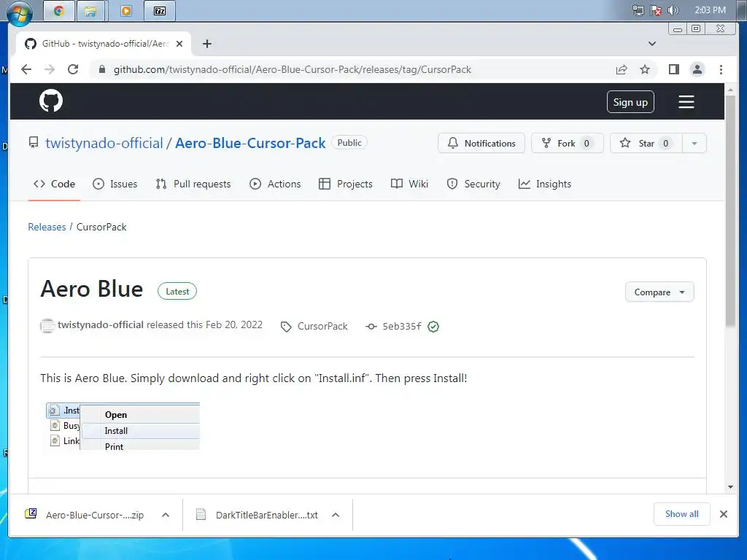Launch media player from taskbar
Viewport: 747px width, 560px height.
coord(125,11)
